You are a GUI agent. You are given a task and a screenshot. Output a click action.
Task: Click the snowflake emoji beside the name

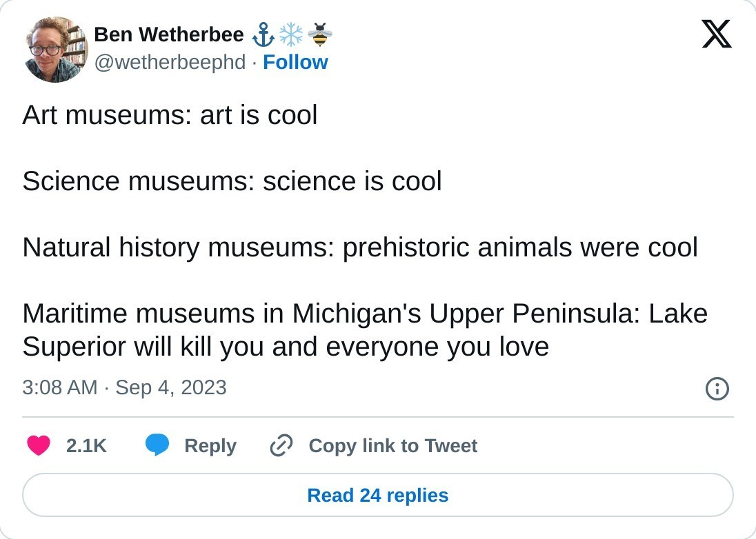point(291,34)
